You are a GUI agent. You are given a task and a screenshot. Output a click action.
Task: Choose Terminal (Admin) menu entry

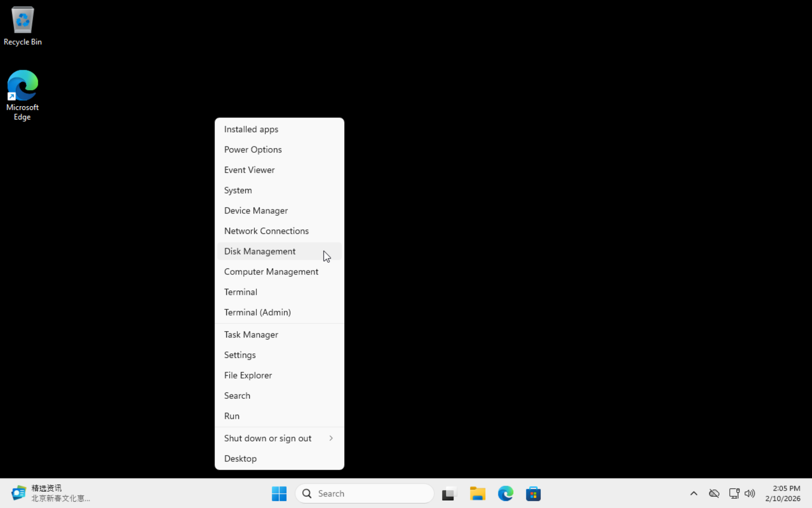pos(257,312)
